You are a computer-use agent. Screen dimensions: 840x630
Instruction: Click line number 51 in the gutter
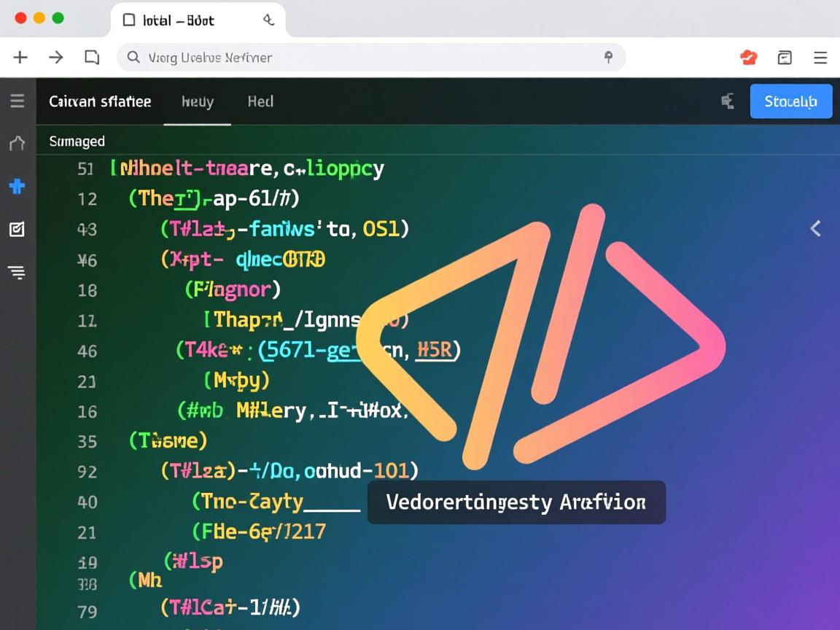coord(86,169)
